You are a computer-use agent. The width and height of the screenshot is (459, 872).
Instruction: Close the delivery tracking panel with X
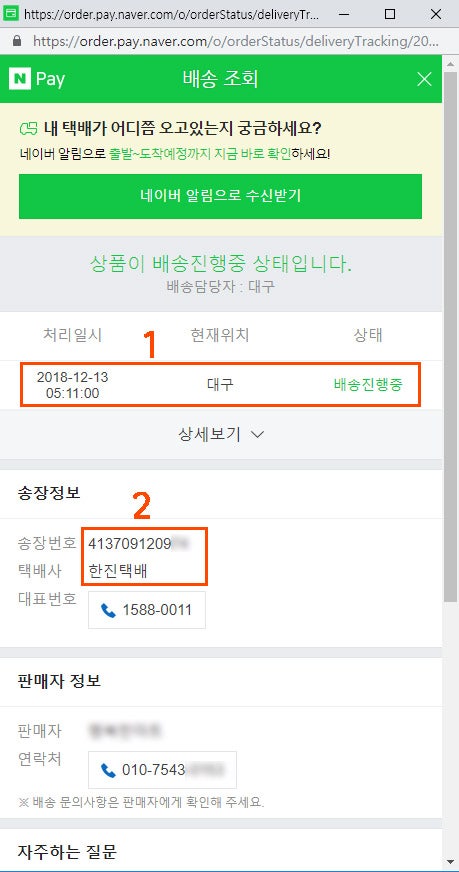tap(424, 79)
